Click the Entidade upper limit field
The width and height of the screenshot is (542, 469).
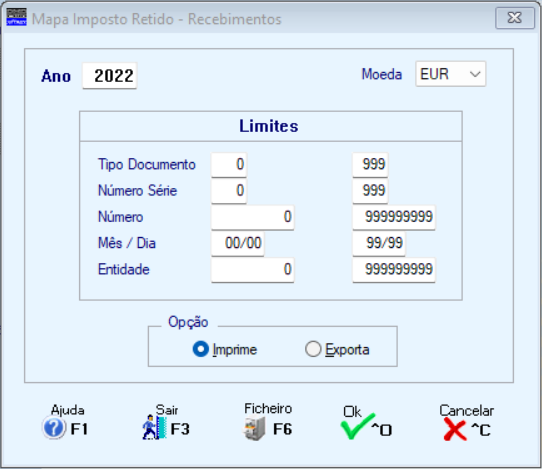tap(394, 270)
